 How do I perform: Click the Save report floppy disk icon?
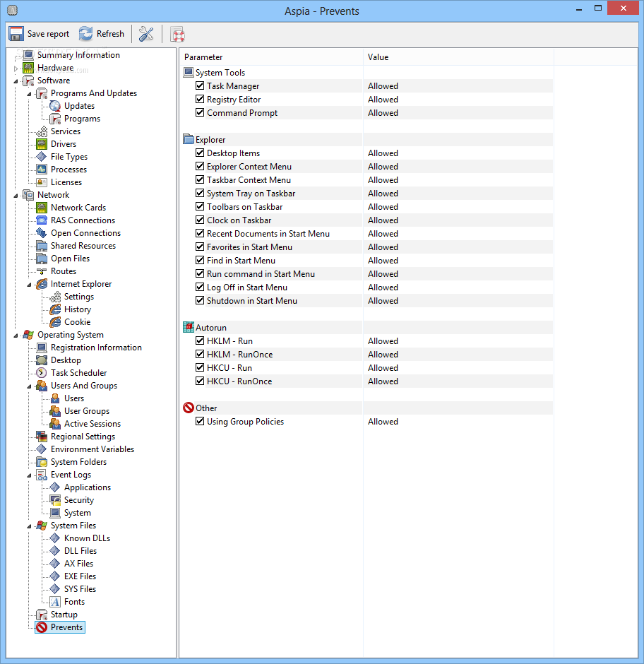coord(16,34)
